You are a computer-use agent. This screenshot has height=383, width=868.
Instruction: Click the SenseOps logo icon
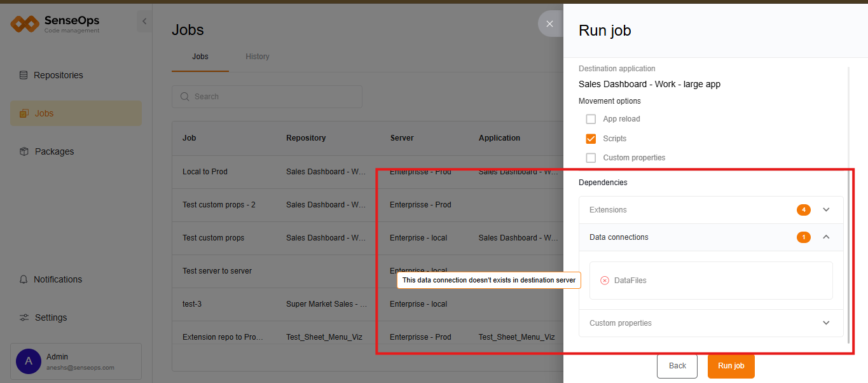tap(25, 24)
